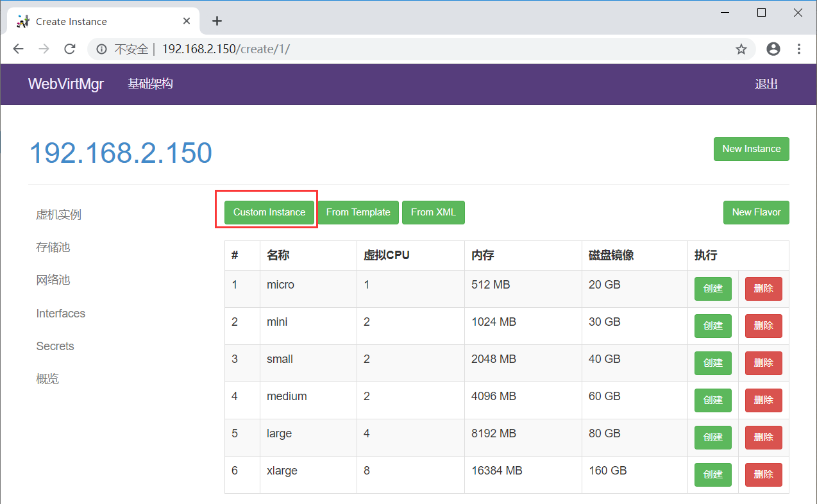The height and width of the screenshot is (504, 817).
Task: Choose the From XML button
Action: 434,212
